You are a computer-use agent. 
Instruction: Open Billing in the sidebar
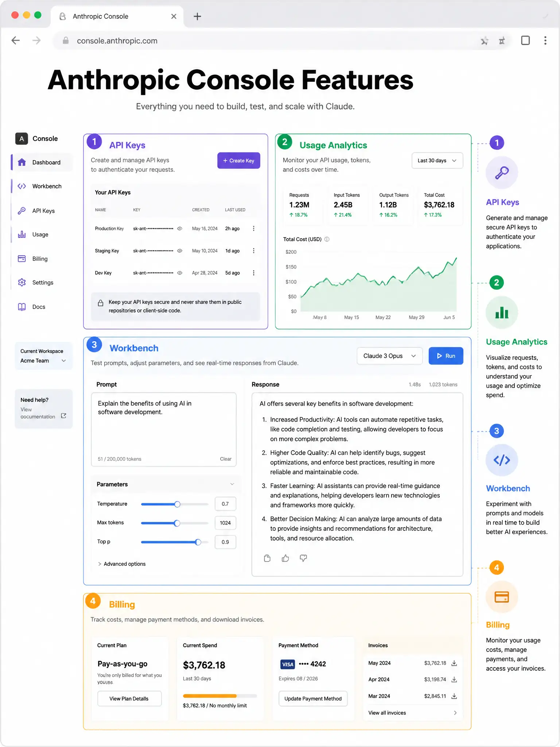pos(42,259)
